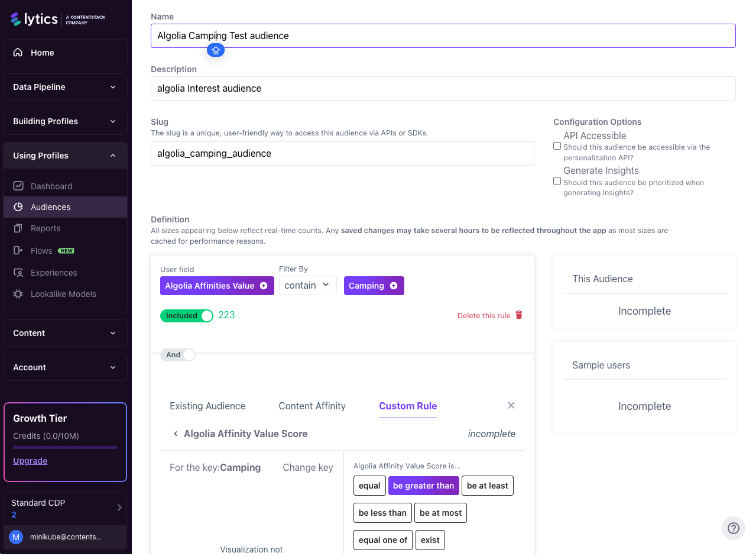This screenshot has width=756, height=556.
Task: Close the rule builder with X icon
Action: click(x=511, y=405)
